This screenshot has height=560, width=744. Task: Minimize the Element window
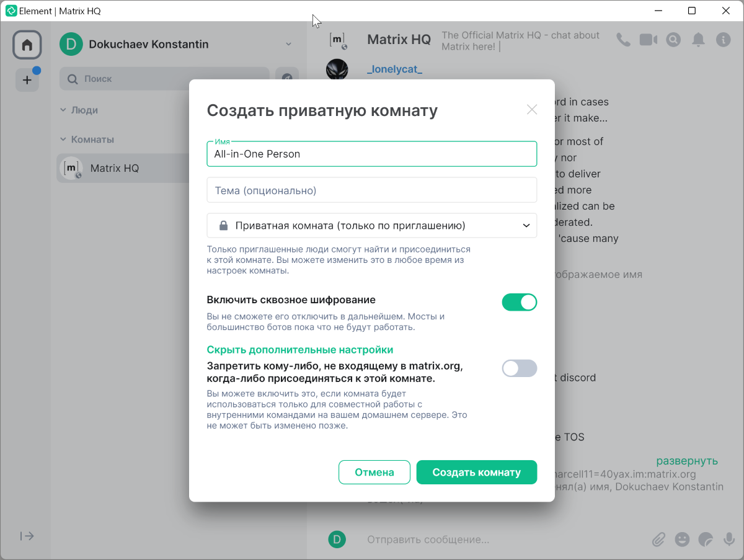[659, 11]
